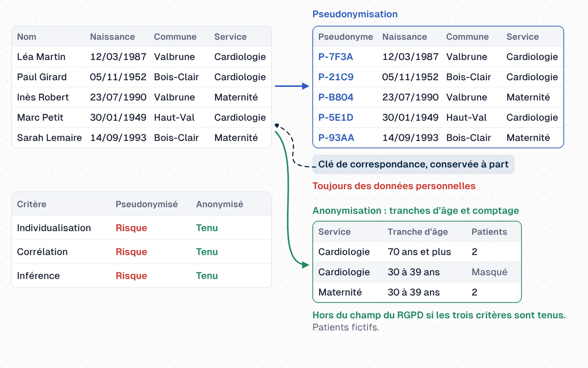The image size is (588, 368).
Task: Click the Patients column header
Action: click(489, 232)
